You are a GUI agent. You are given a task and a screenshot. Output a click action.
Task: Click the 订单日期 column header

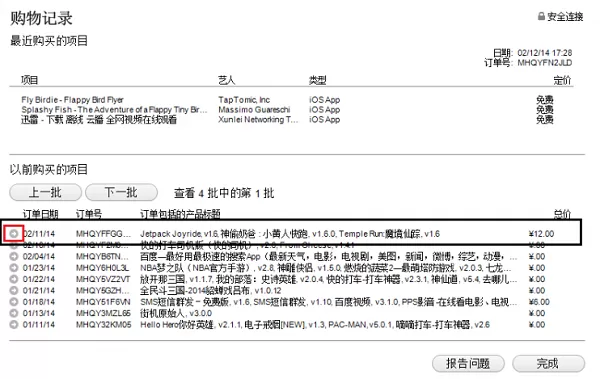tap(40, 214)
